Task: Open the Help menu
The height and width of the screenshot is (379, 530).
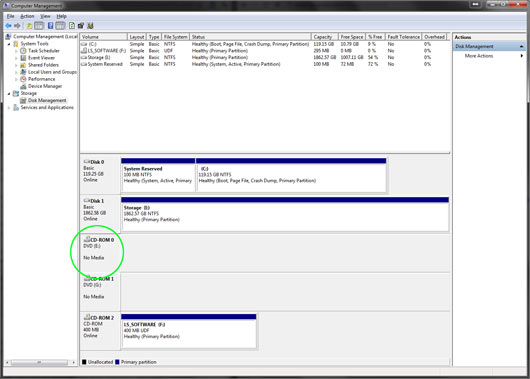Action: (x=61, y=16)
